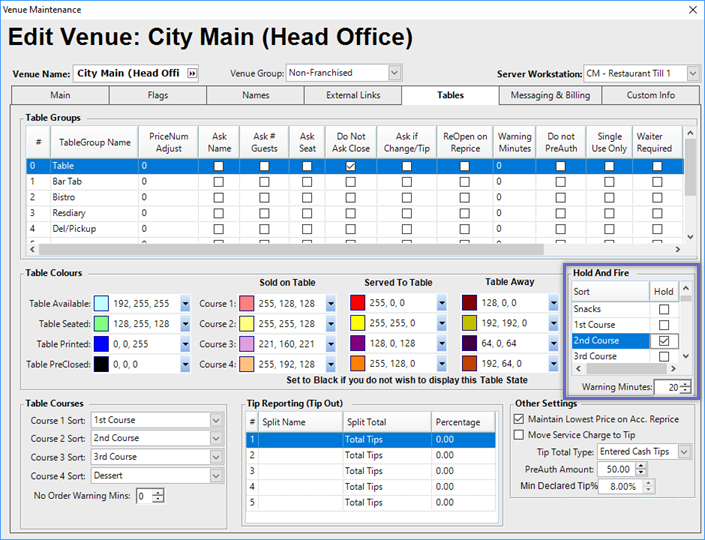This screenshot has width=705, height=540.
Task: Open the Table PreClosed colour picker arrow
Action: pos(184,364)
